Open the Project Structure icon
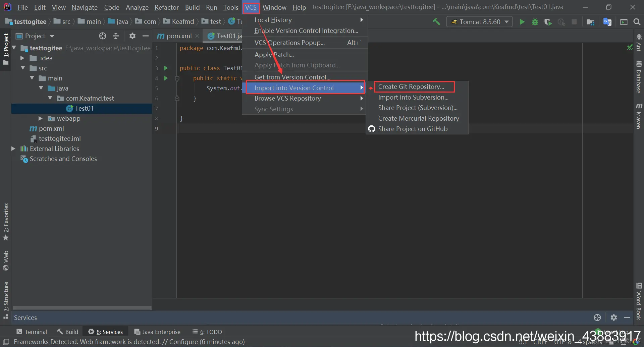Screen dimensions: 644x347 (x=591, y=22)
